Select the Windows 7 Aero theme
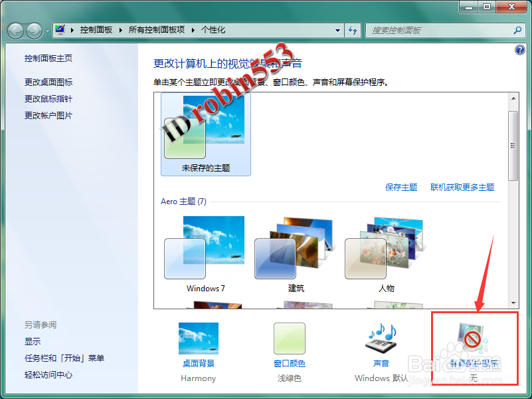The image size is (532, 399). coord(205,255)
